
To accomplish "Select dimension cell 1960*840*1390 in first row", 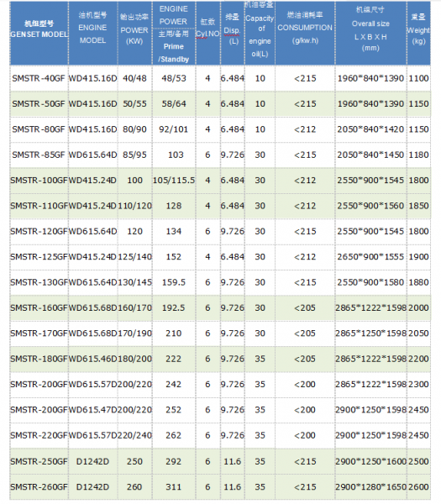I will (x=371, y=78).
